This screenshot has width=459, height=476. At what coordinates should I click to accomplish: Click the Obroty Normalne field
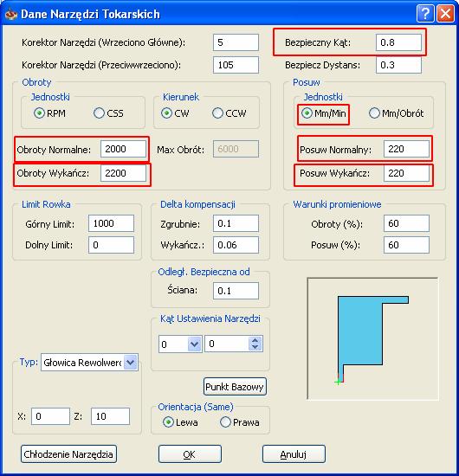point(123,149)
